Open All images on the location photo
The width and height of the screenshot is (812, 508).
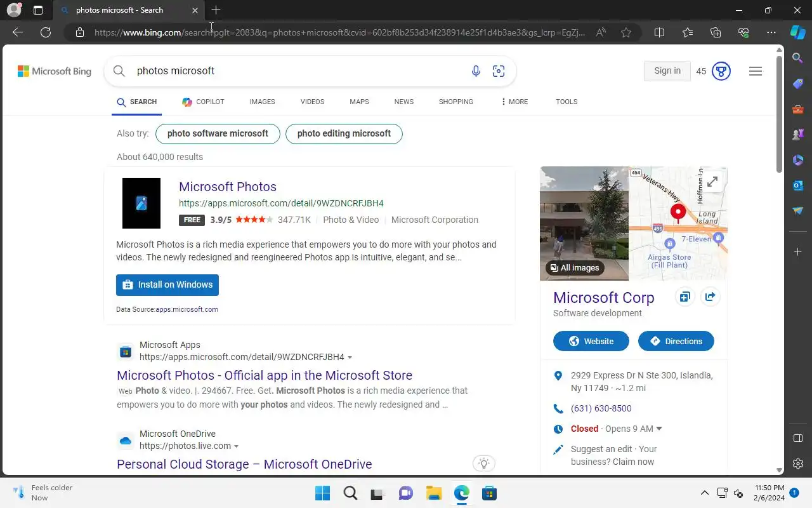[x=575, y=268]
